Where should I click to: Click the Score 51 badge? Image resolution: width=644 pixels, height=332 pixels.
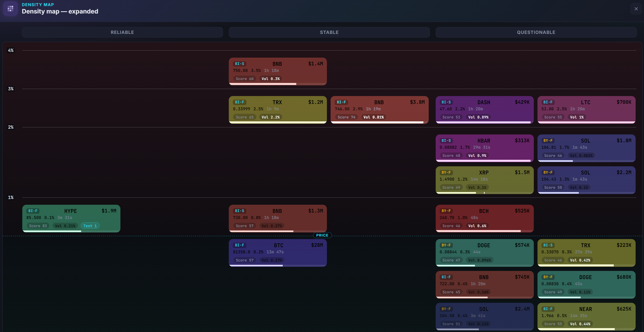click(x=451, y=324)
